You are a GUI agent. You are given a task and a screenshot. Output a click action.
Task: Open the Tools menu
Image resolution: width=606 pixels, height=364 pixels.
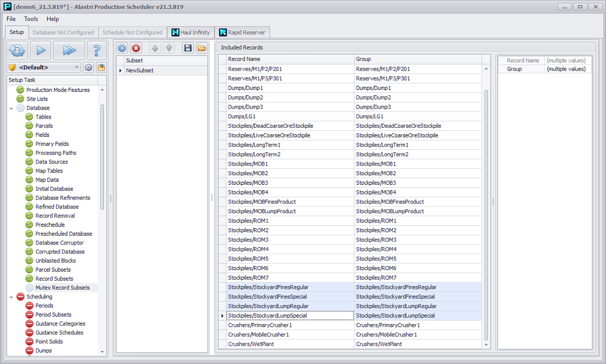click(31, 19)
